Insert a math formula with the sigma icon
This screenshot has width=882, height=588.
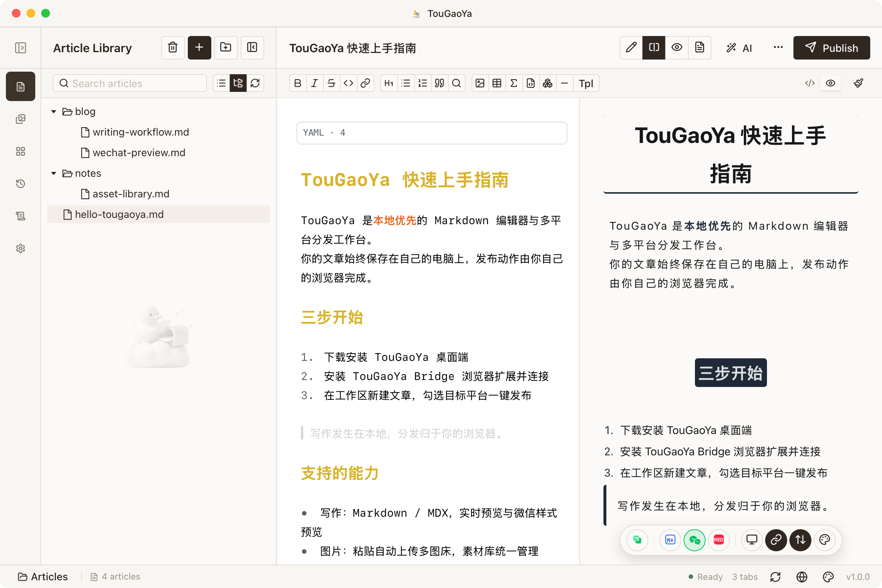(514, 83)
